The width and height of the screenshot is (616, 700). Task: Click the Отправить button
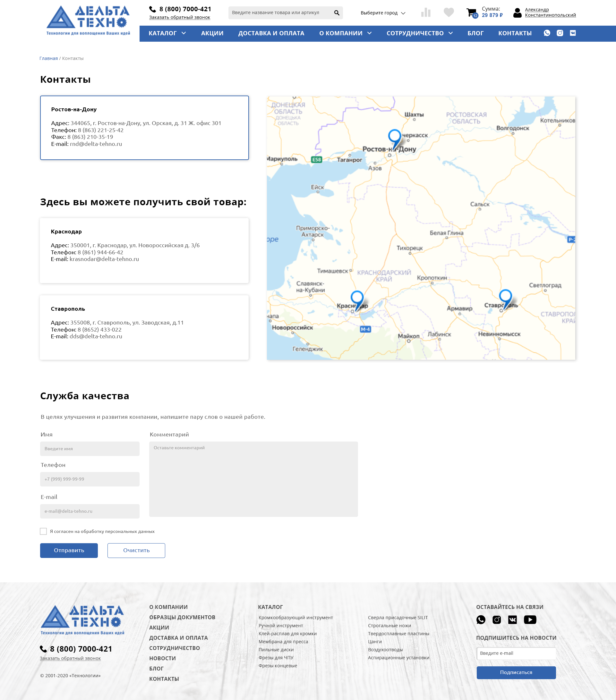(69, 550)
